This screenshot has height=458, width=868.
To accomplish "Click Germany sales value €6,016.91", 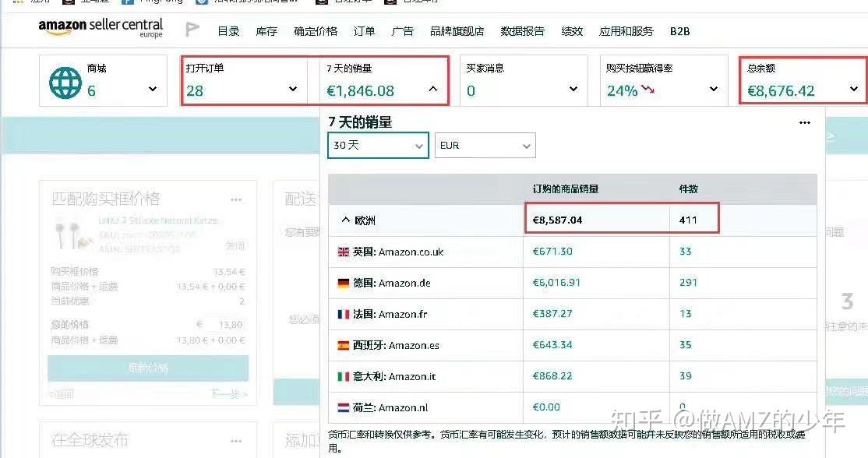I will pyautogui.click(x=556, y=283).
